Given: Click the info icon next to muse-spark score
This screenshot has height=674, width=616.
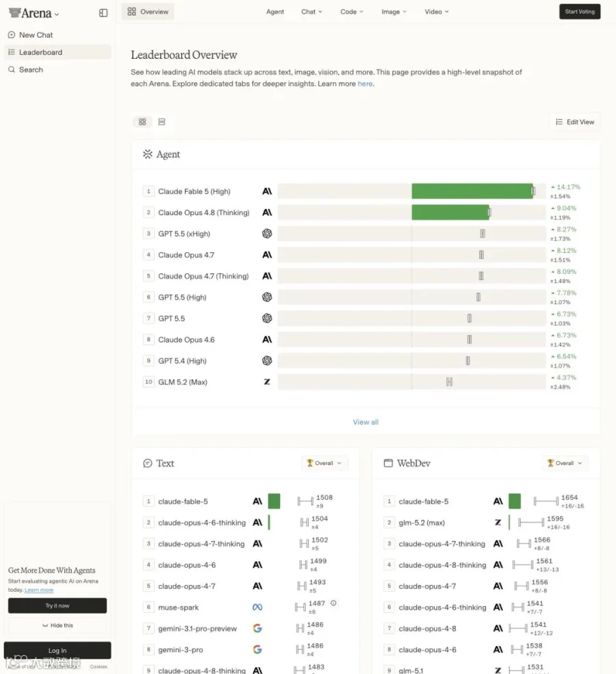Looking at the screenshot, I should point(333,603).
